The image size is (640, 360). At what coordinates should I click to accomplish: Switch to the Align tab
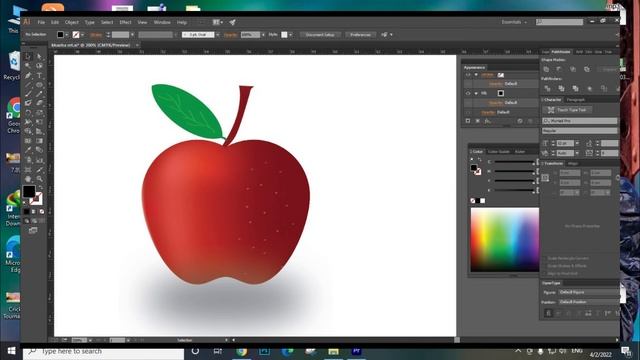[573, 163]
